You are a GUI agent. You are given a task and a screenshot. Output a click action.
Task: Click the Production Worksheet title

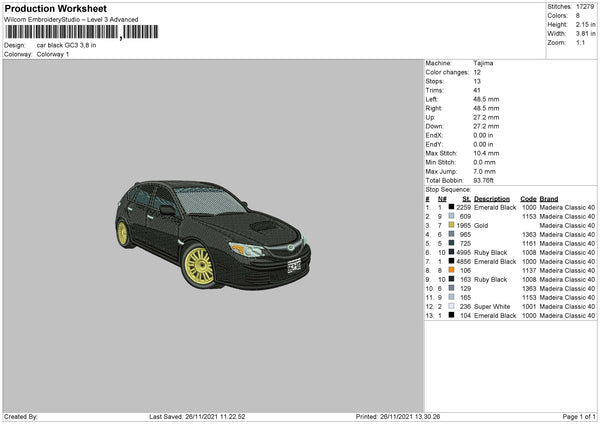(x=55, y=8)
